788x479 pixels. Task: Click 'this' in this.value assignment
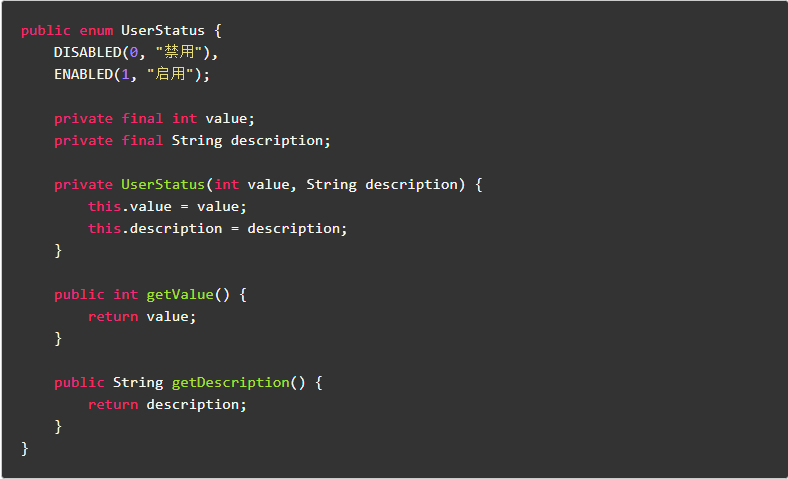point(104,206)
